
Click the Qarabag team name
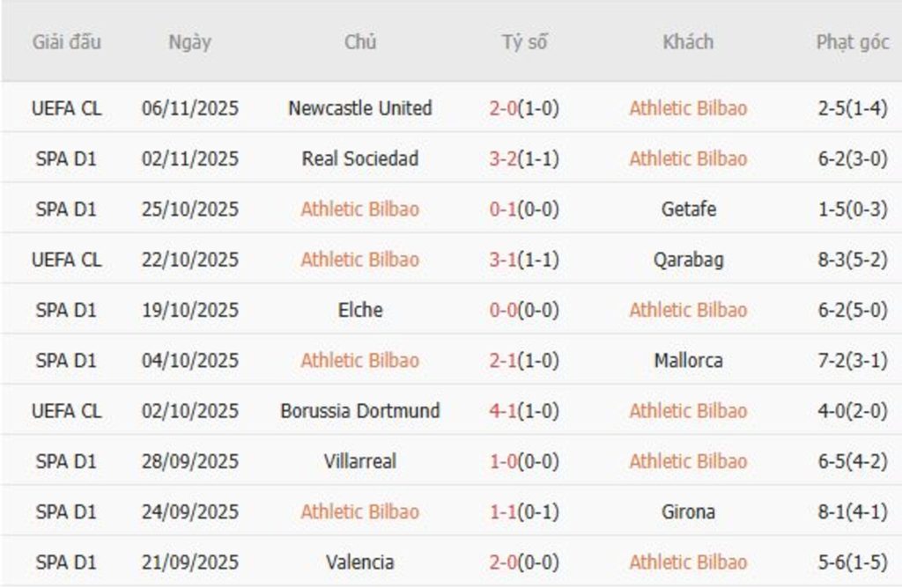coord(688,260)
